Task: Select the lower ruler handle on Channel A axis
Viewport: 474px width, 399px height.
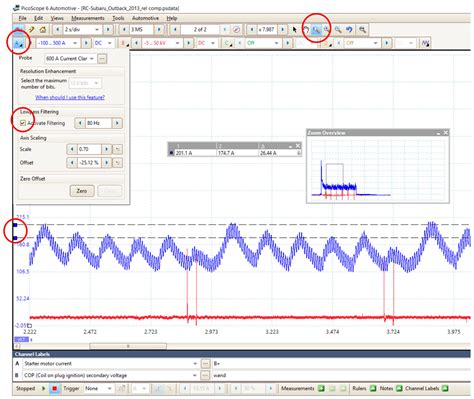Action: tap(15, 238)
